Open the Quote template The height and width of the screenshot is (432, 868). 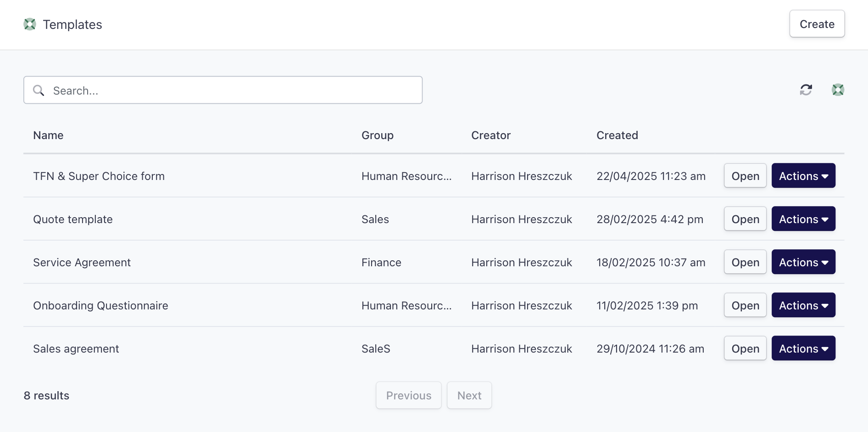(x=745, y=219)
